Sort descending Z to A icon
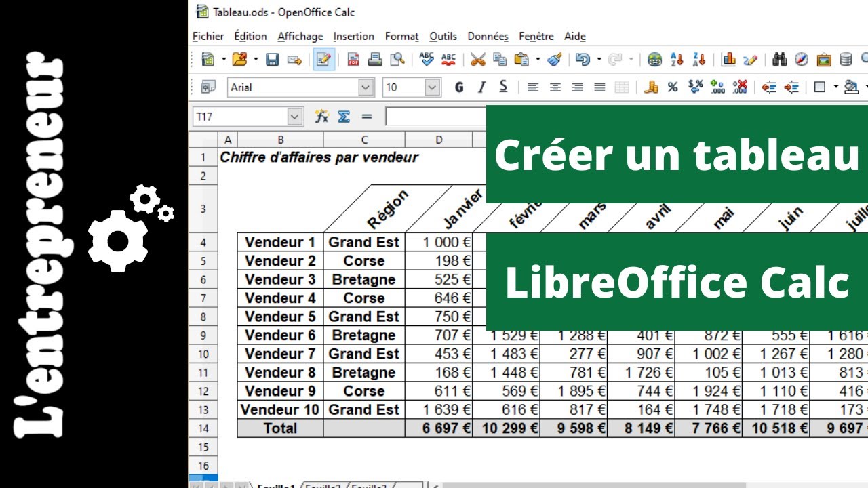The height and width of the screenshot is (488, 868). click(x=699, y=60)
